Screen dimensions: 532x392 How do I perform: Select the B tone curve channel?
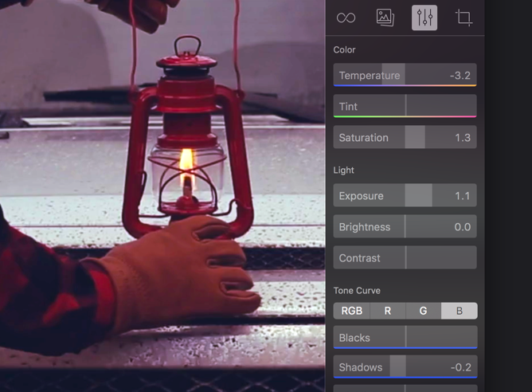460,311
